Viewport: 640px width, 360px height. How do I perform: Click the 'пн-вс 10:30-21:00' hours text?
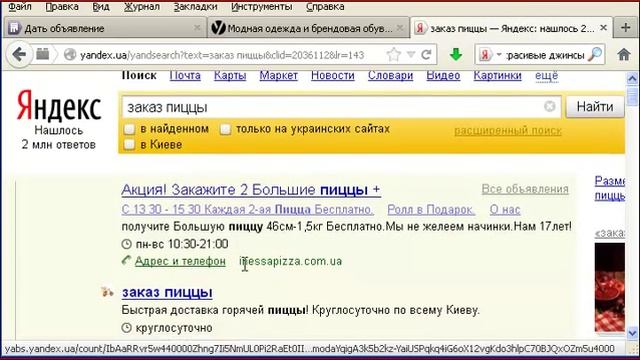tap(182, 244)
